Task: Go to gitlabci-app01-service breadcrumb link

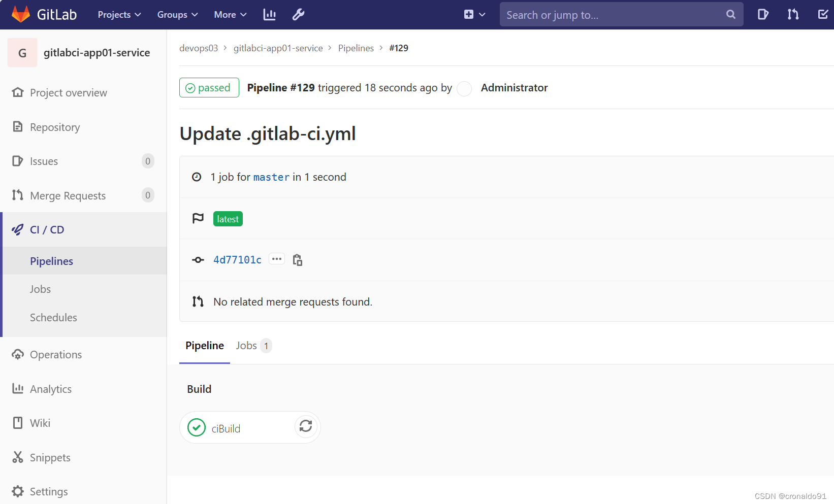Action: (278, 48)
